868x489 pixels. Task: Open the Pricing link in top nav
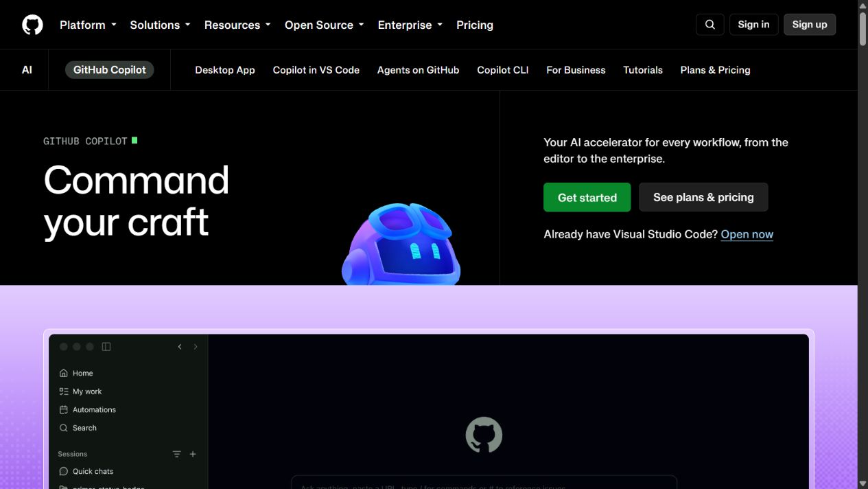coord(475,25)
